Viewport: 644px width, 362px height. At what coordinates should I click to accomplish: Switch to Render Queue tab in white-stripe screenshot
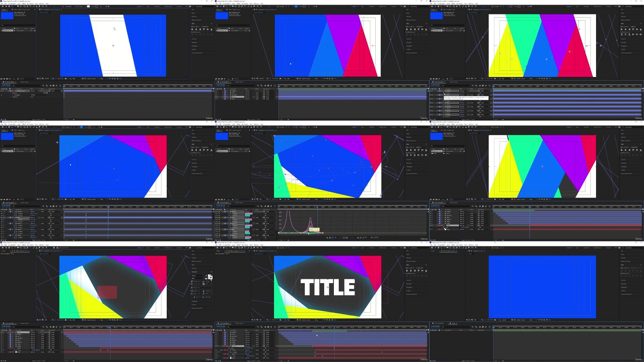click(x=25, y=82)
